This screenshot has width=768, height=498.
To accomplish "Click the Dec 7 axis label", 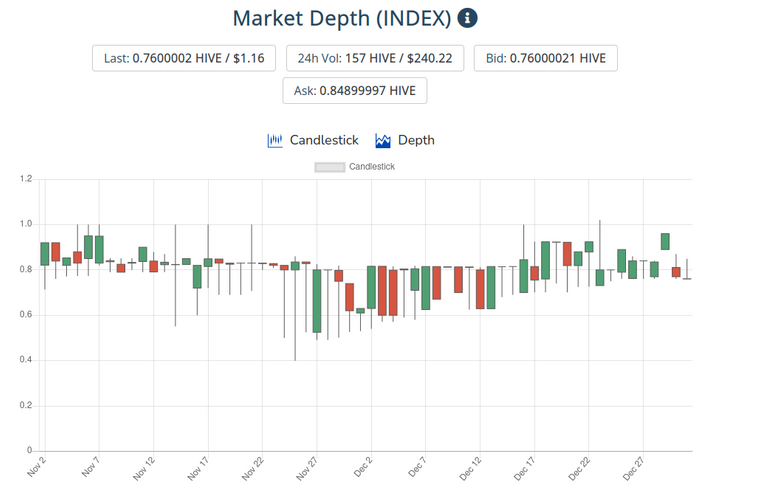I will (x=417, y=467).
